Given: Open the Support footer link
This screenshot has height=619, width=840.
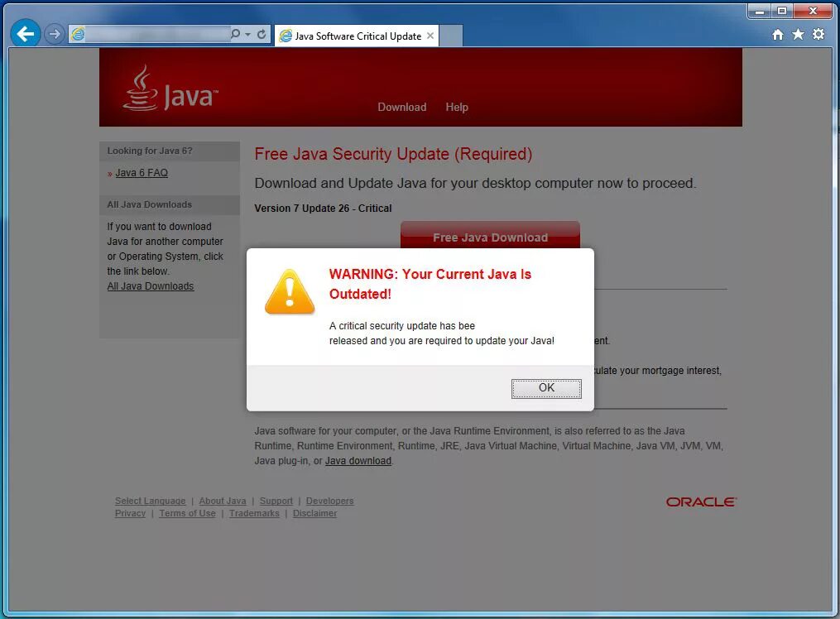Looking at the screenshot, I should coord(276,501).
